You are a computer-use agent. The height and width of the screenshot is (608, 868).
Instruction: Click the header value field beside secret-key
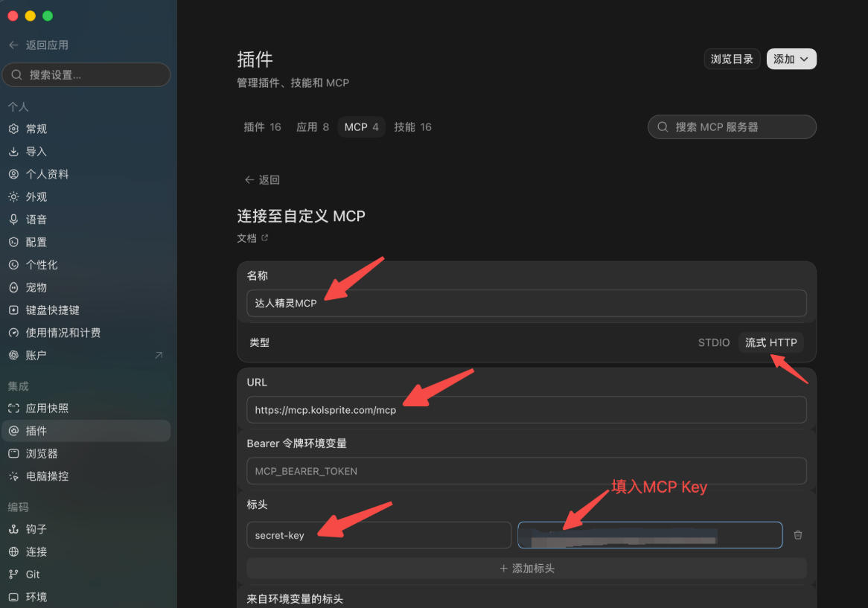(650, 535)
